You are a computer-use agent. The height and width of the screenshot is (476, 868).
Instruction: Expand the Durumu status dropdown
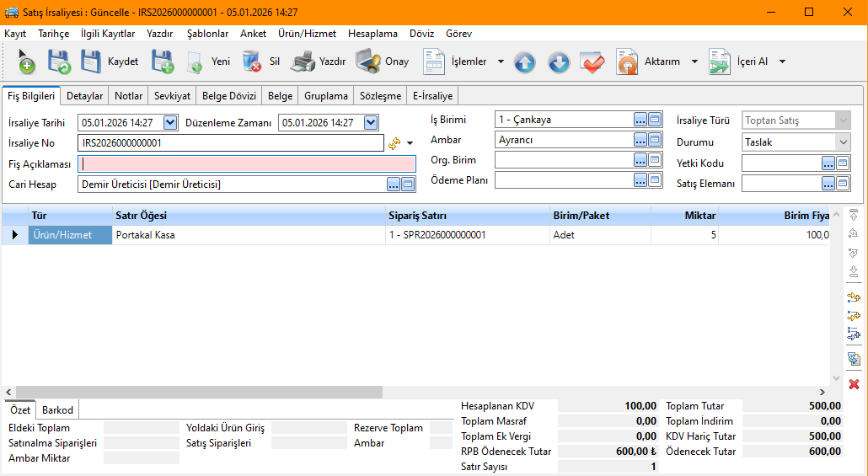844,142
